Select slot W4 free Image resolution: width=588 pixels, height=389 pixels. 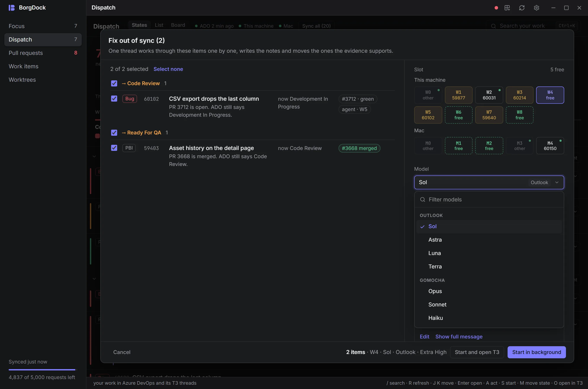550,95
